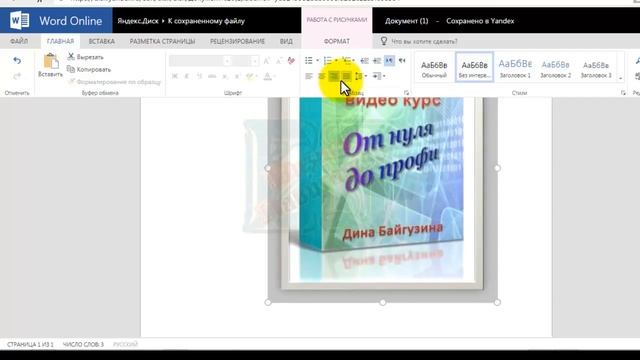
Task: Click the shrink font size icon
Action: pos(279,61)
